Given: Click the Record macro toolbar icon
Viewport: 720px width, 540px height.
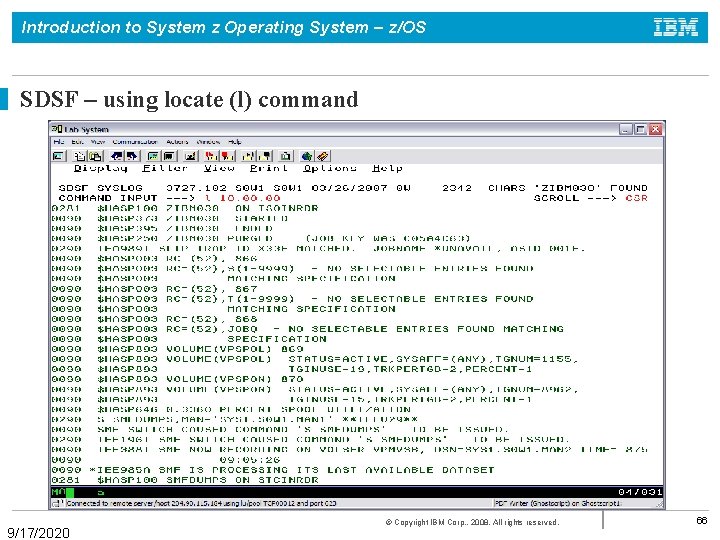Looking at the screenshot, I should click(x=211, y=156).
